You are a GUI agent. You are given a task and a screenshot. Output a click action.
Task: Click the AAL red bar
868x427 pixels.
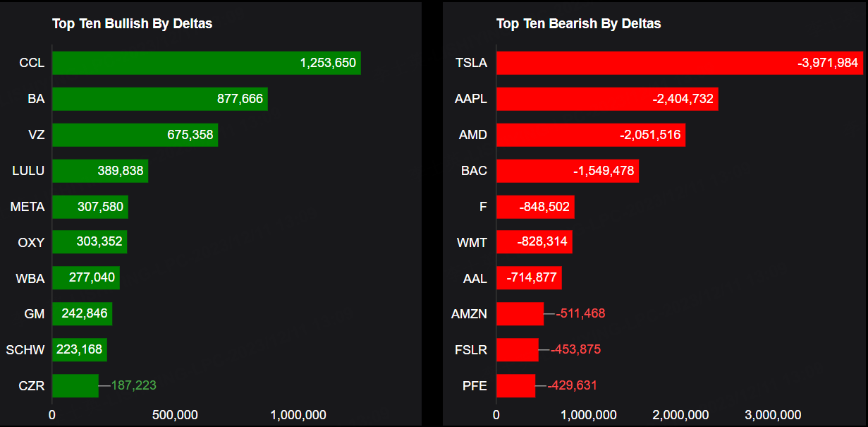coord(529,278)
